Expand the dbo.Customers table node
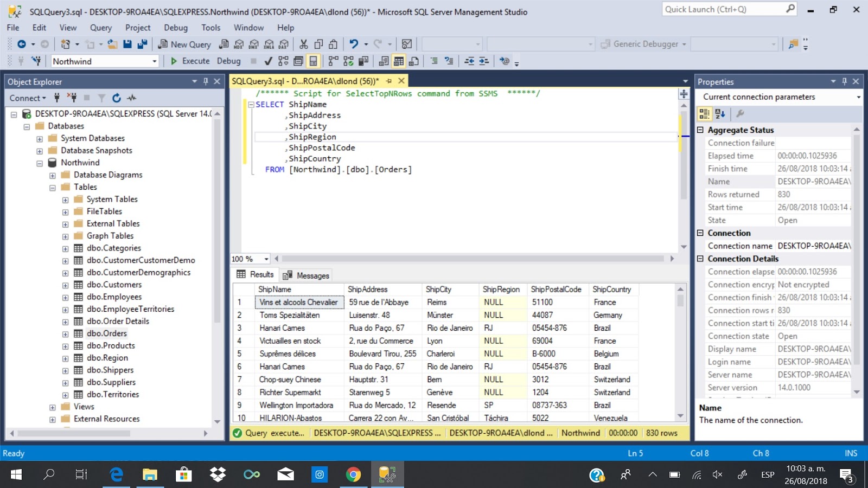 tap(65, 284)
